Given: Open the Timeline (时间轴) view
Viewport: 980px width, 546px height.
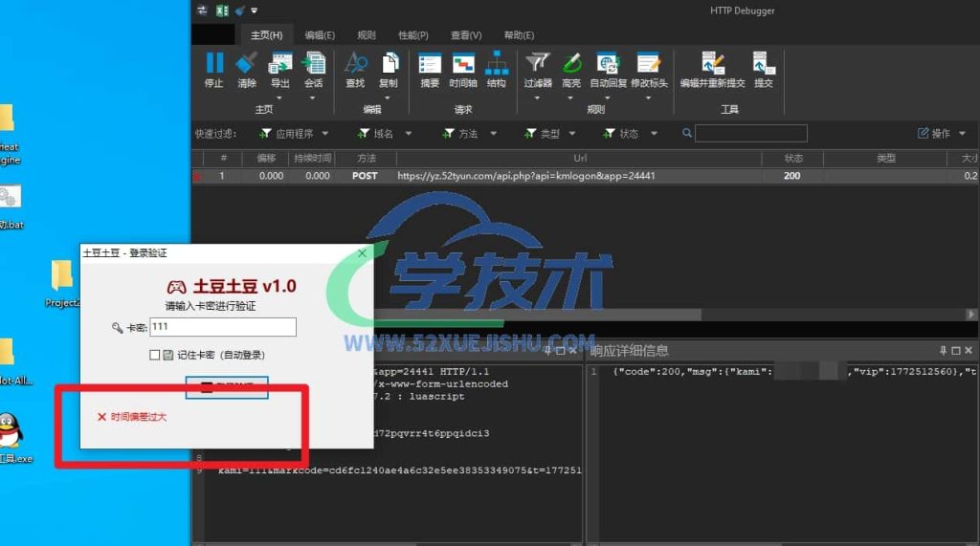Looking at the screenshot, I should click(x=463, y=63).
